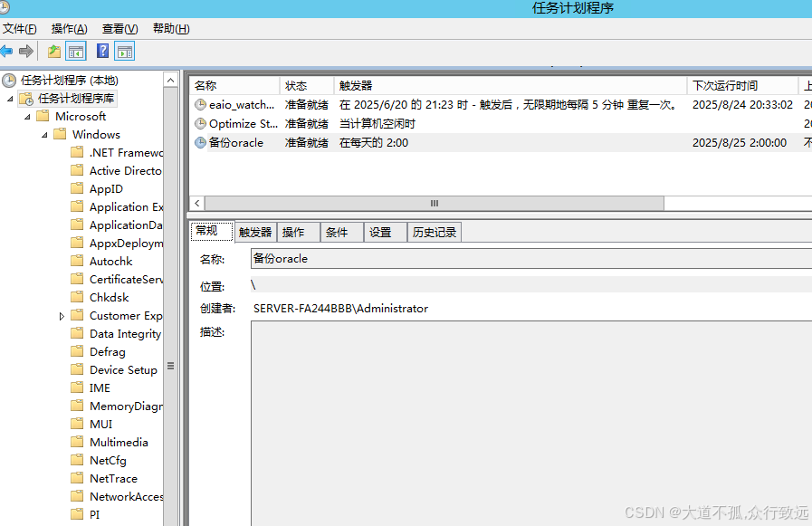Open Help via the question mark icon

(x=102, y=51)
